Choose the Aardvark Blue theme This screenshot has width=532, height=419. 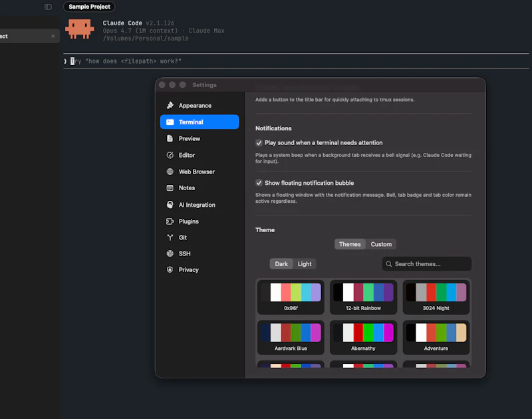[291, 337]
